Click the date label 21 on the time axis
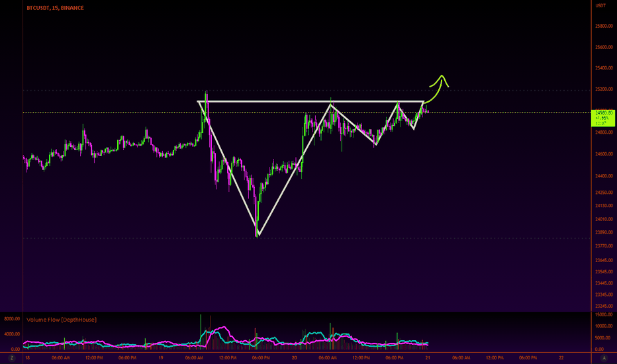Image resolution: width=617 pixels, height=364 pixels. 428,357
